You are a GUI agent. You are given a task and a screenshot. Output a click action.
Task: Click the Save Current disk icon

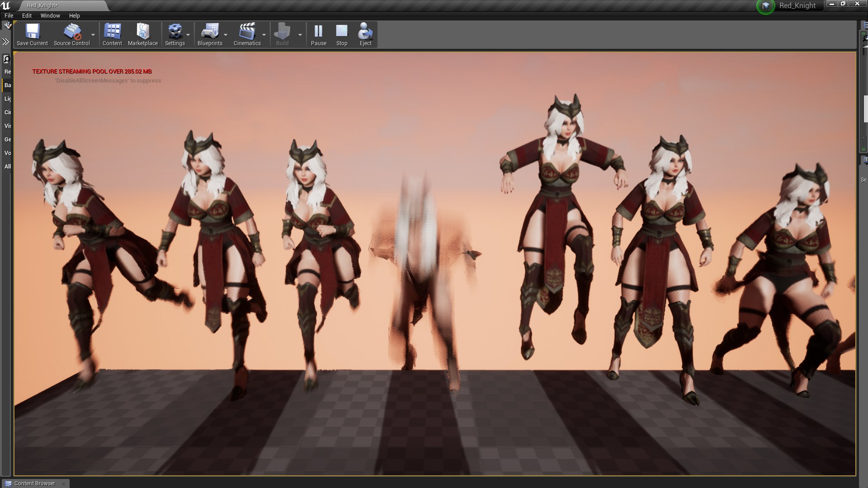coord(32,31)
